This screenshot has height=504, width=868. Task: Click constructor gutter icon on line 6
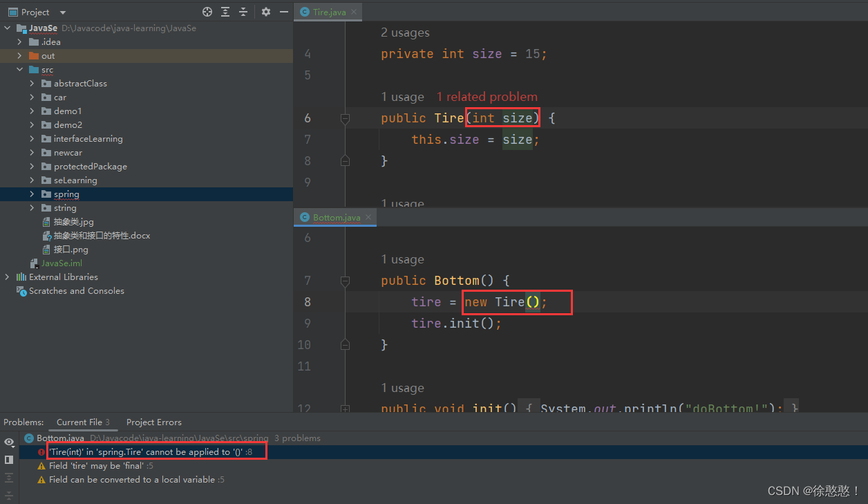345,118
